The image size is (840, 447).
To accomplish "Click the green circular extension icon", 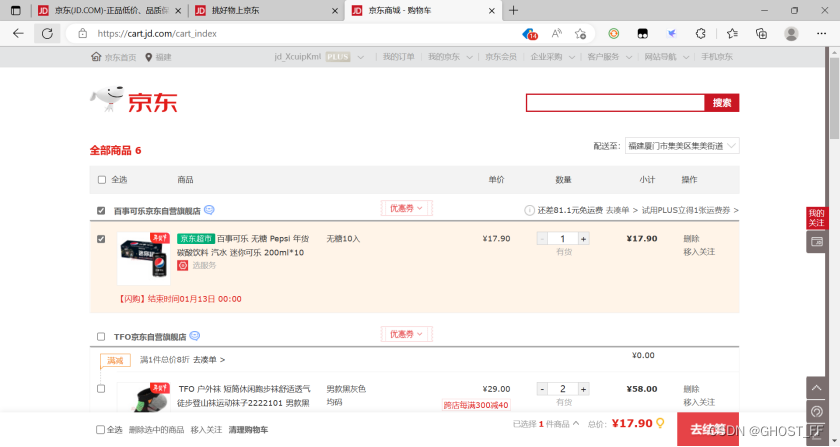I will click(614, 33).
